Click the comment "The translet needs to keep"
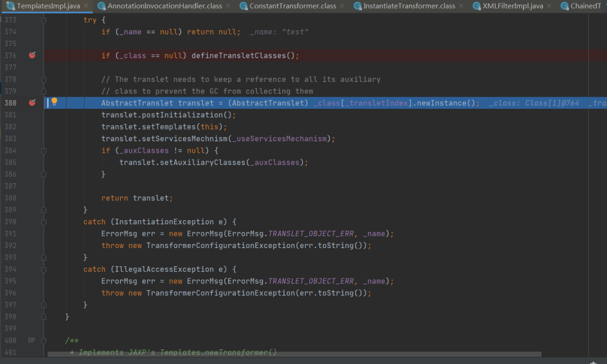The width and height of the screenshot is (607, 364). click(x=173, y=79)
